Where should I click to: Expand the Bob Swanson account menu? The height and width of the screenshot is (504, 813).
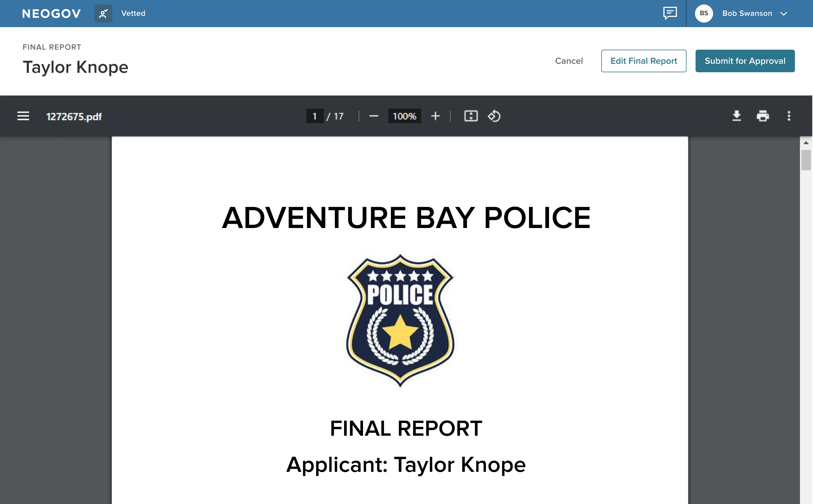click(784, 14)
